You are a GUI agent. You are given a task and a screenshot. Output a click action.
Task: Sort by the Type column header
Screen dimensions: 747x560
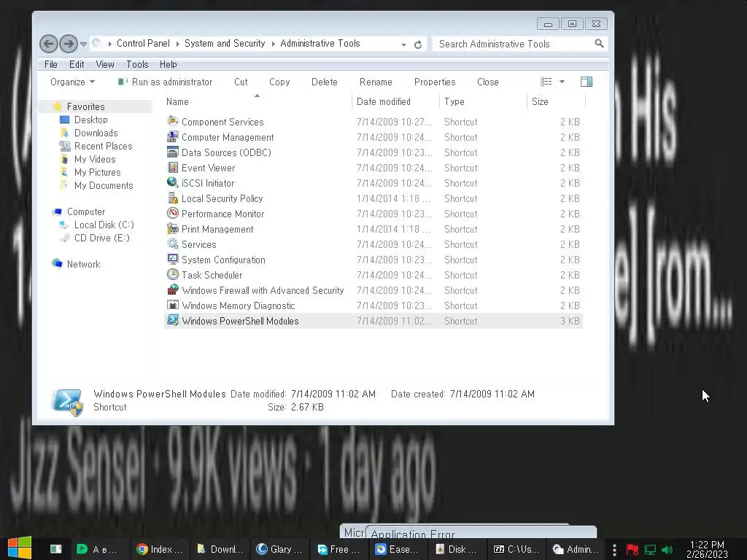tap(483, 101)
